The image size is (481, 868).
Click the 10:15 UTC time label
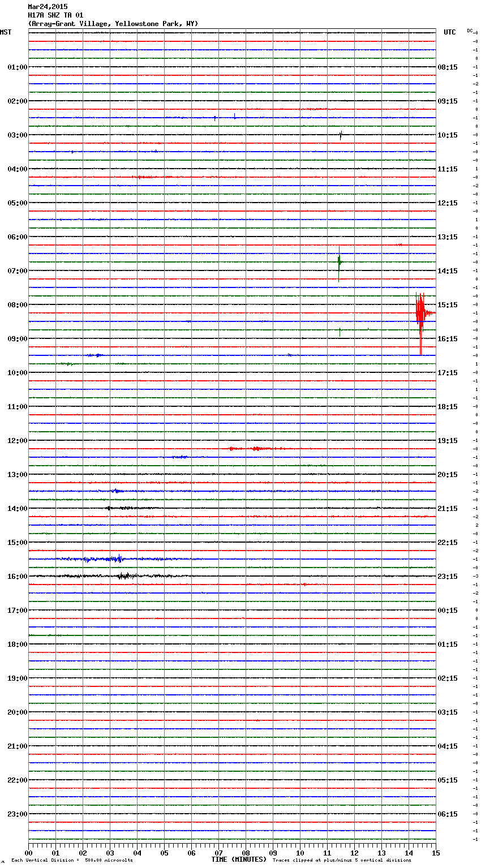pyautogui.click(x=448, y=135)
